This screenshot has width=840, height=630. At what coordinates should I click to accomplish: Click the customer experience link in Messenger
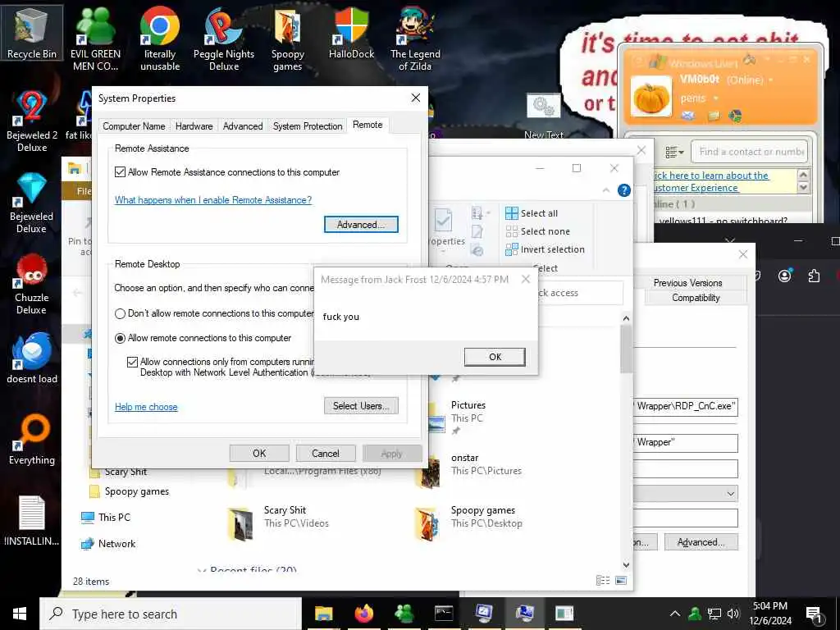point(710,181)
